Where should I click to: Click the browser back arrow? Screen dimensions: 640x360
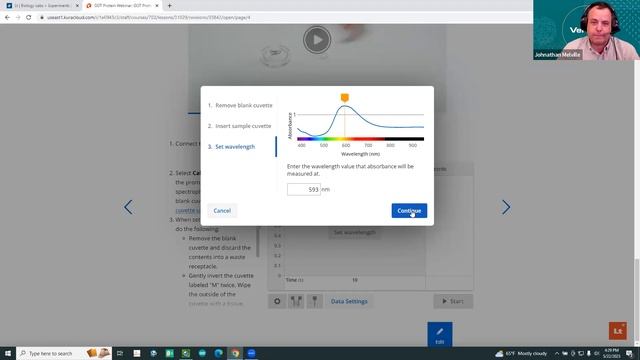[x=7, y=18]
